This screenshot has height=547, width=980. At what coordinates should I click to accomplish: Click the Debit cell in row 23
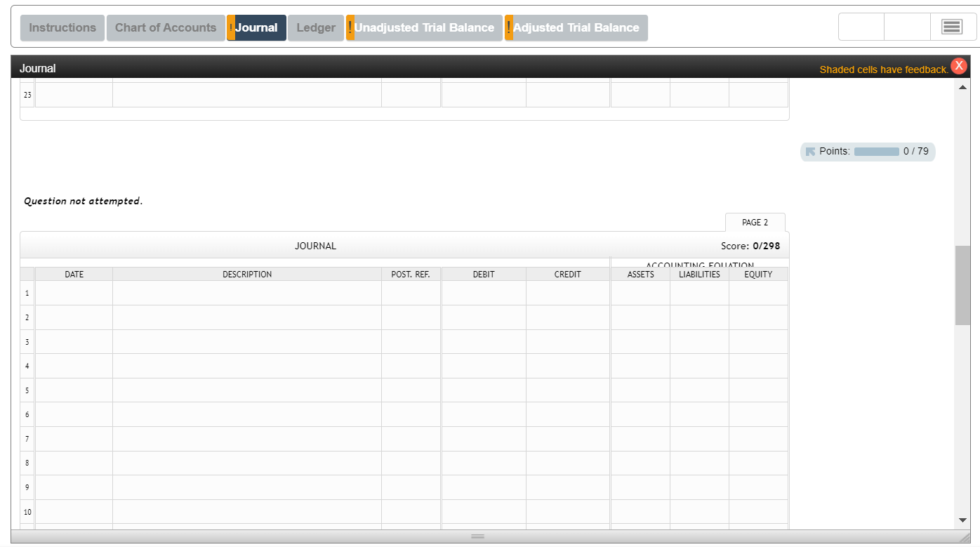tap(484, 95)
